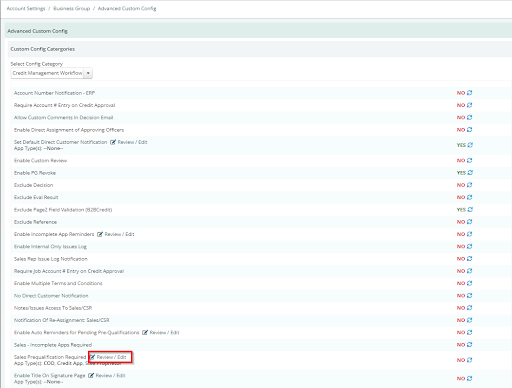Toggle Exclude Decision refresh icon
The image size is (512, 388).
click(469, 185)
